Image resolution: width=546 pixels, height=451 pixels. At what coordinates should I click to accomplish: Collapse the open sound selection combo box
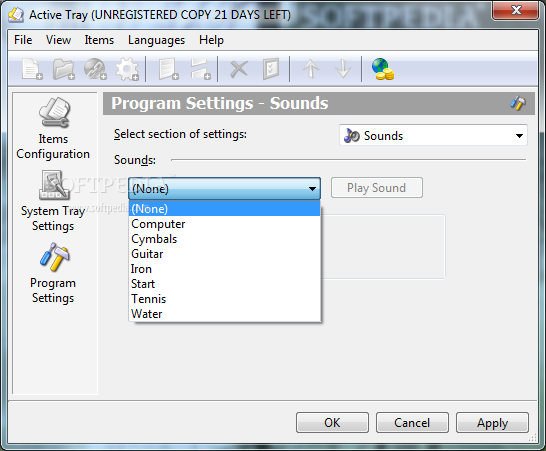point(224,188)
